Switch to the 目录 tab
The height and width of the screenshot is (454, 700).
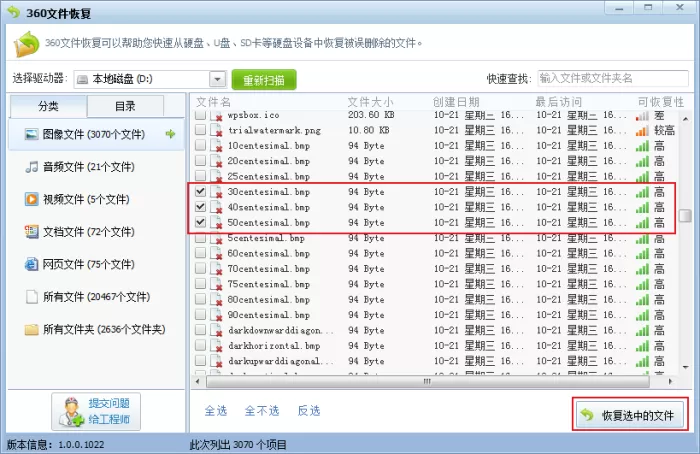click(125, 106)
